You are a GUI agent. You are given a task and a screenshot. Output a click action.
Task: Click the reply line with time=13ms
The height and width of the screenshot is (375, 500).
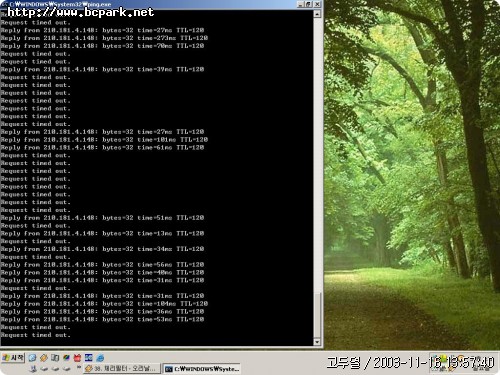(102, 233)
